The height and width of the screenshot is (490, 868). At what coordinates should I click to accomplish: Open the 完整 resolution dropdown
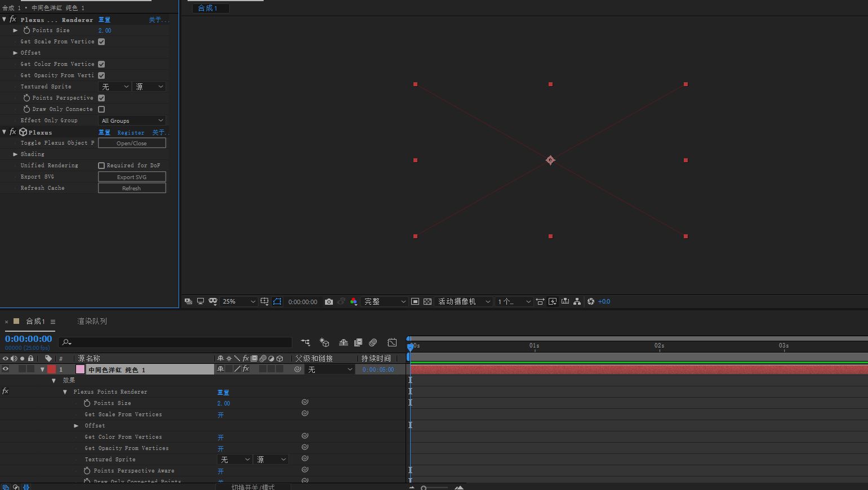click(385, 301)
